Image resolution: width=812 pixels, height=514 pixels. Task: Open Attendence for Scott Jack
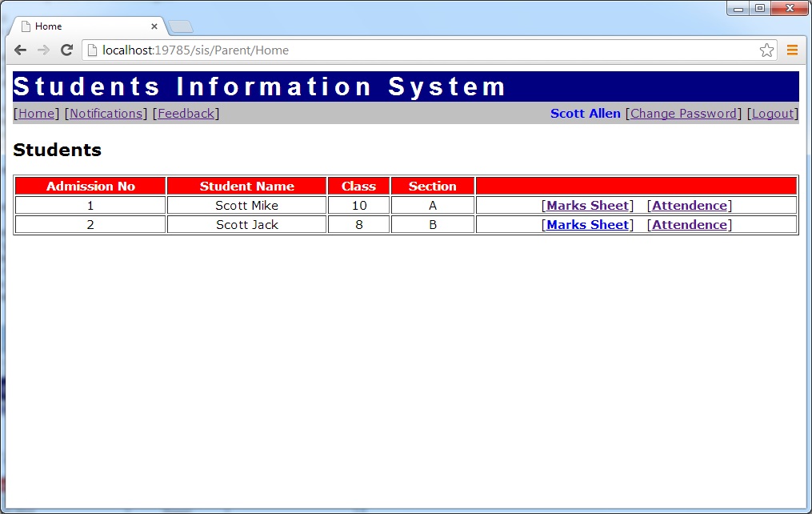click(690, 225)
